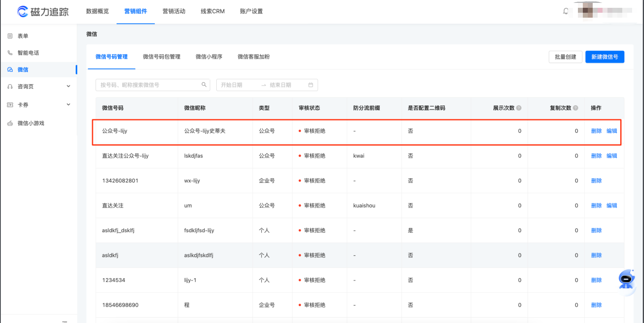
Task: Delete the 直达关注 um row
Action: [596, 205]
